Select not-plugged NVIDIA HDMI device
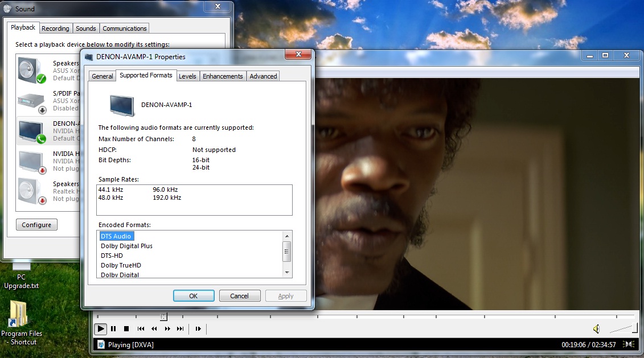Image resolution: width=644 pixels, height=358 pixels. (x=48, y=161)
